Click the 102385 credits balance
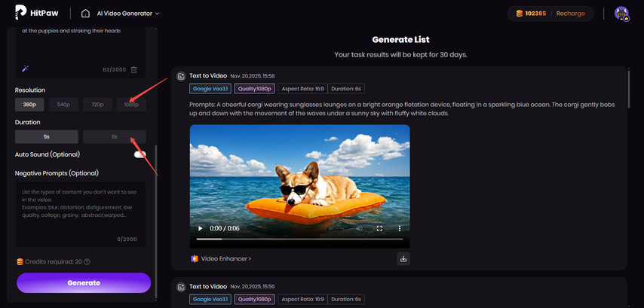Viewport: 644px width, 308px height. click(x=535, y=14)
